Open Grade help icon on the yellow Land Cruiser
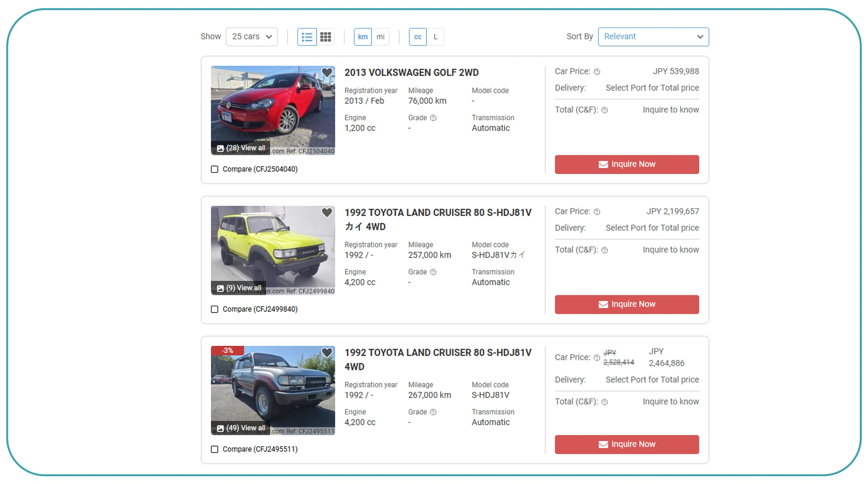868x484 pixels. (433, 272)
